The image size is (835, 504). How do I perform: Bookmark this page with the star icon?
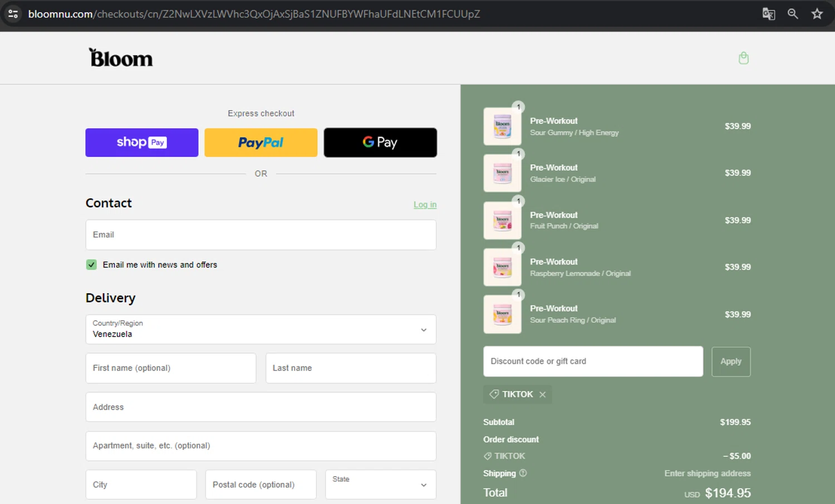pos(817,14)
